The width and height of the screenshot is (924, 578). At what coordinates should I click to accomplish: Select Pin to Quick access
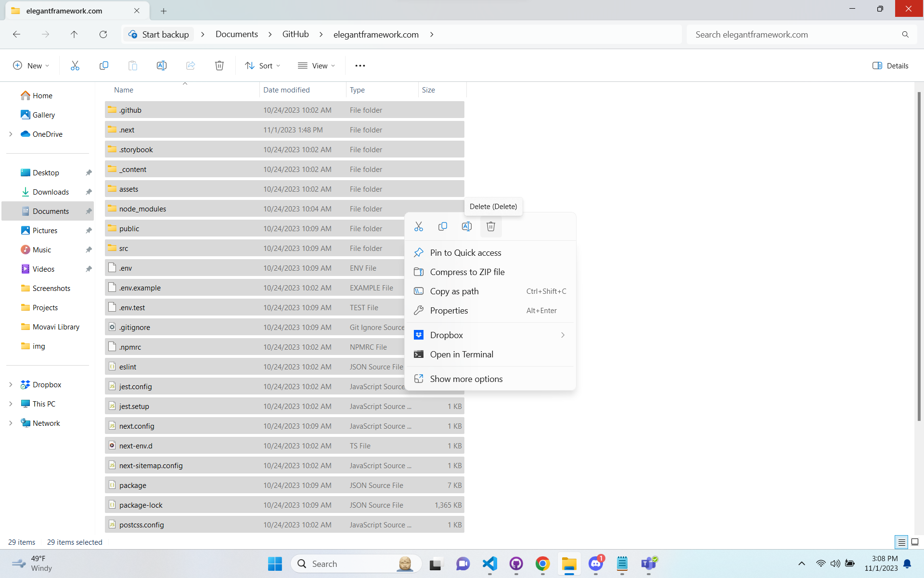490,253
